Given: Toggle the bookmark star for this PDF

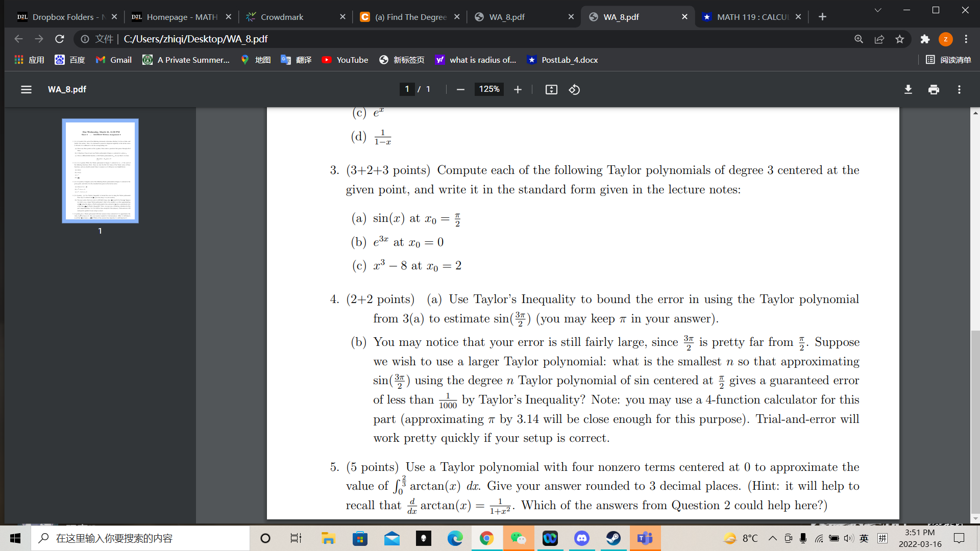Looking at the screenshot, I should pos(900,39).
